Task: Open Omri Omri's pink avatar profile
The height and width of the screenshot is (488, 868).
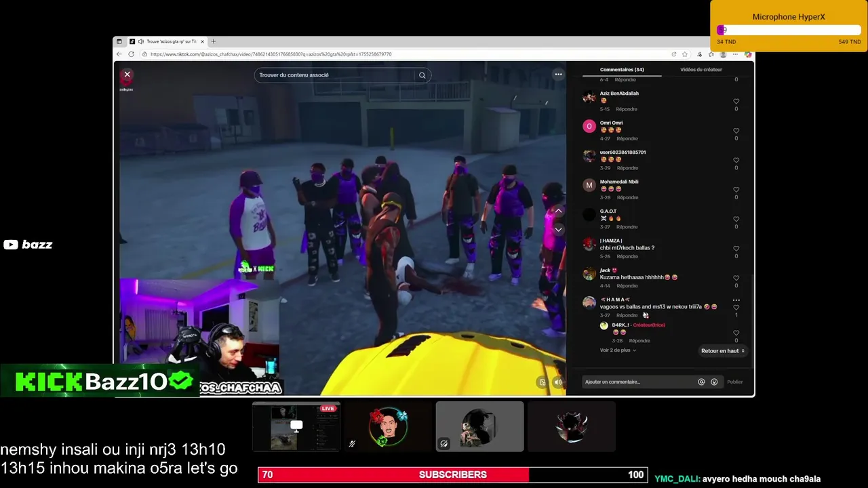Action: (x=589, y=126)
